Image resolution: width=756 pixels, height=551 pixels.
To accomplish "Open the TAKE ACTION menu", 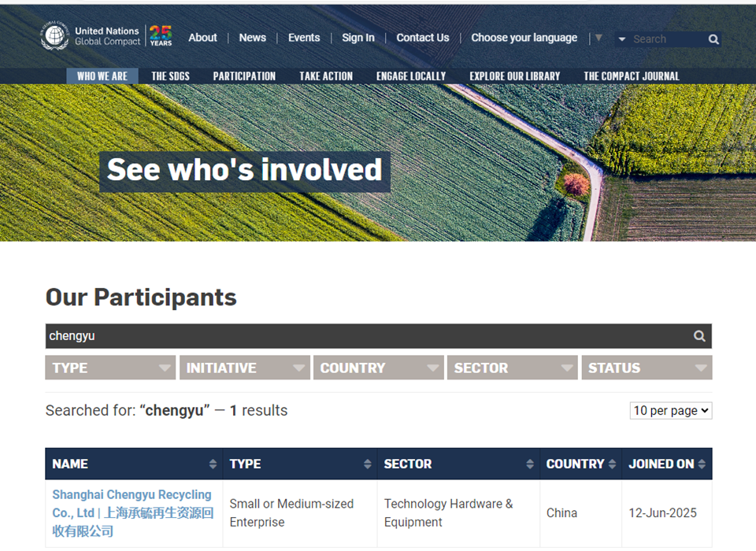I will pyautogui.click(x=326, y=76).
